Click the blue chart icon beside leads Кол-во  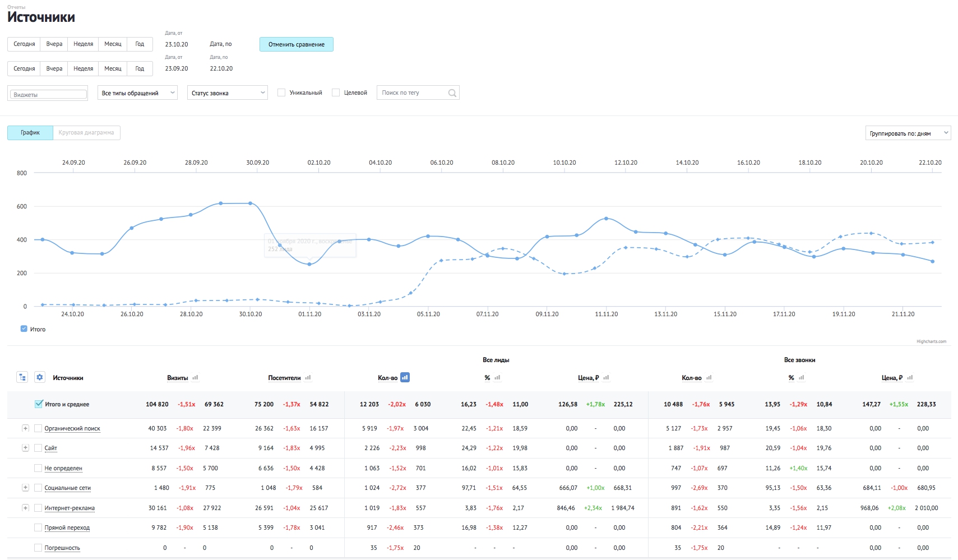pos(405,377)
